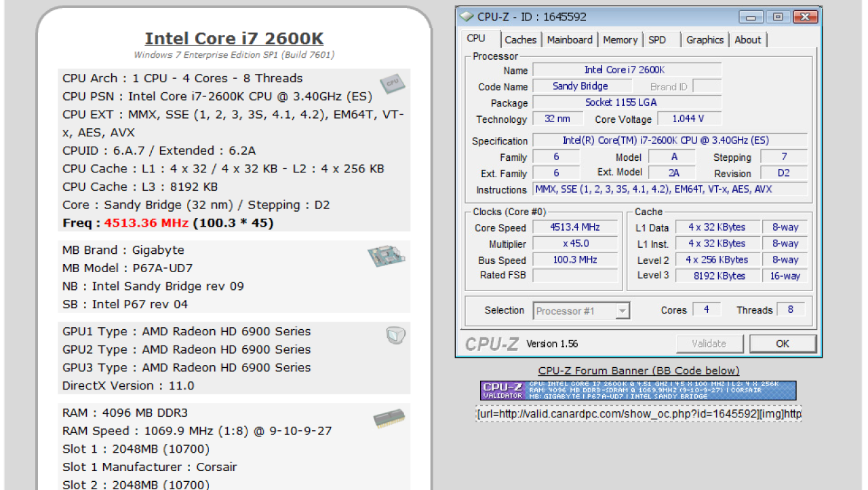Screen dimensions: 868x490
Task: Open the SPD tab
Action: [x=657, y=40]
